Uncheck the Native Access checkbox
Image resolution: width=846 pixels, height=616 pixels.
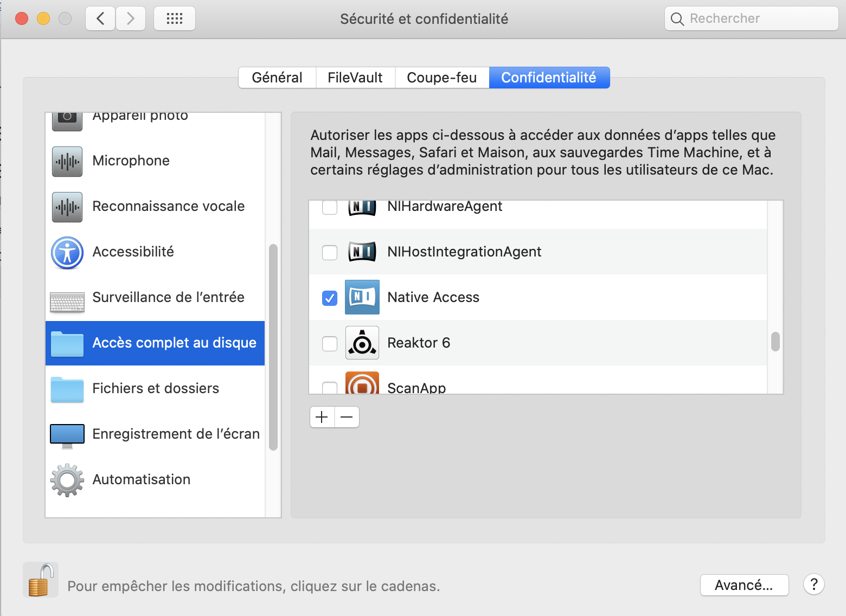[330, 298]
